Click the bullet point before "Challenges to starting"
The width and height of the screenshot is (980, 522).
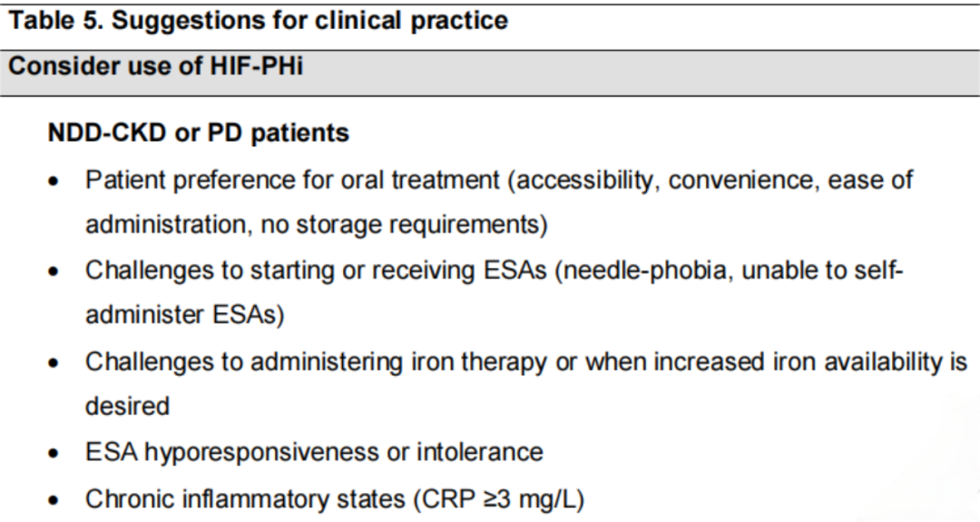click(54, 272)
